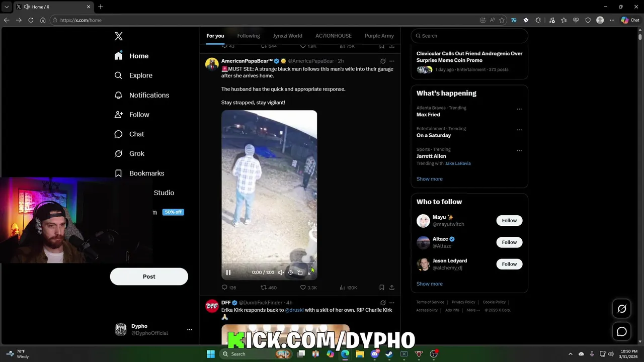The height and width of the screenshot is (362, 644).
Task: Open Grok actions on DFF post
Action: [383, 303]
